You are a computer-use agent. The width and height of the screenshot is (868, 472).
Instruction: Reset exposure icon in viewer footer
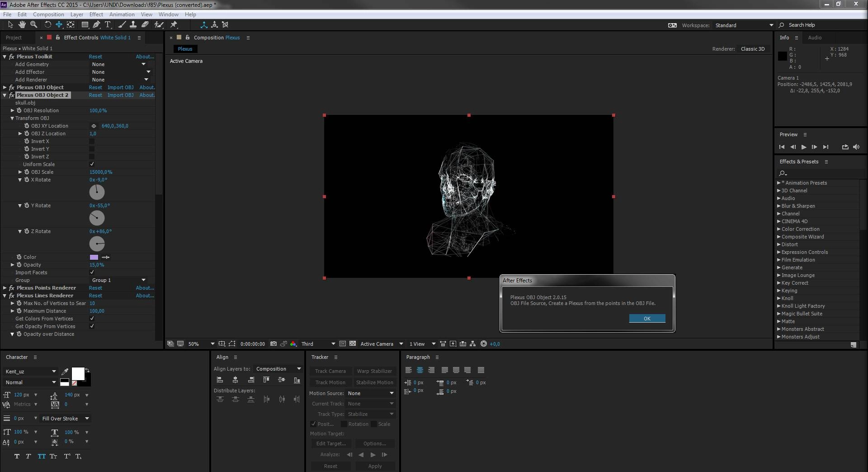(x=483, y=344)
